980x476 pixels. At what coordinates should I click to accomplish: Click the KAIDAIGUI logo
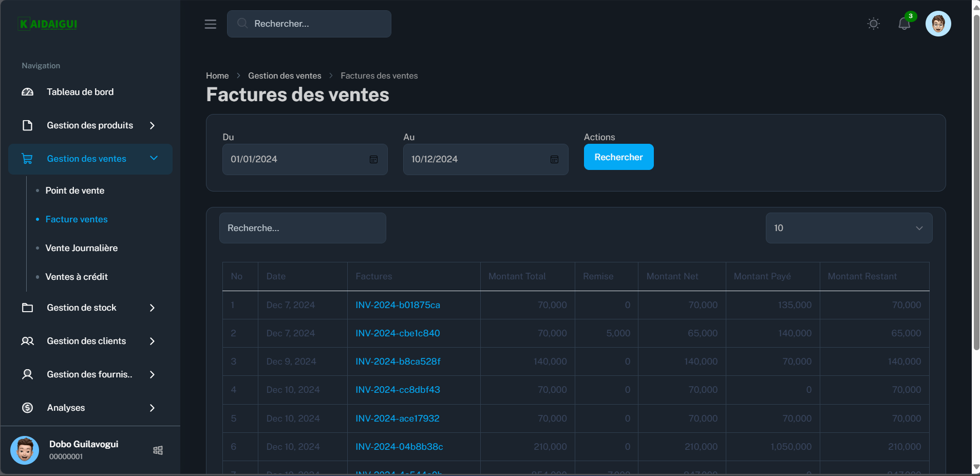[48, 24]
